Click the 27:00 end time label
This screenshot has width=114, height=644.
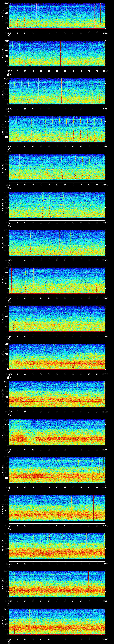pos(105,412)
